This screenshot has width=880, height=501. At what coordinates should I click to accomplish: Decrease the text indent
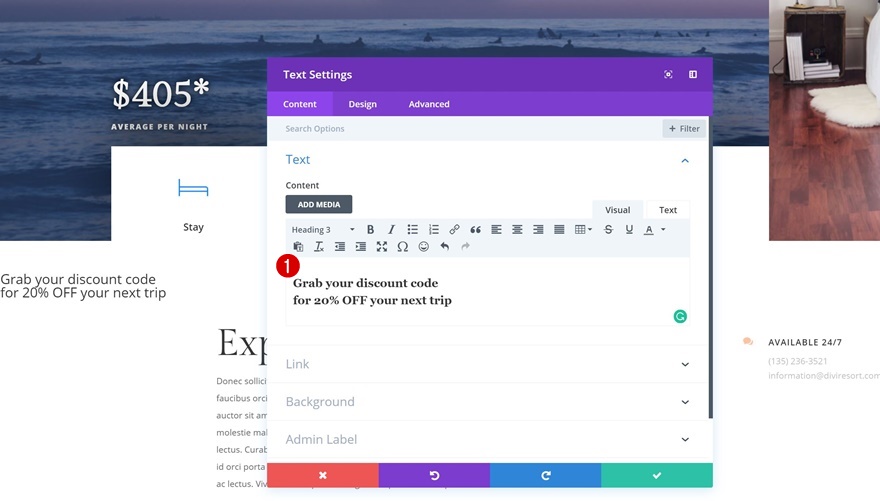coord(340,246)
